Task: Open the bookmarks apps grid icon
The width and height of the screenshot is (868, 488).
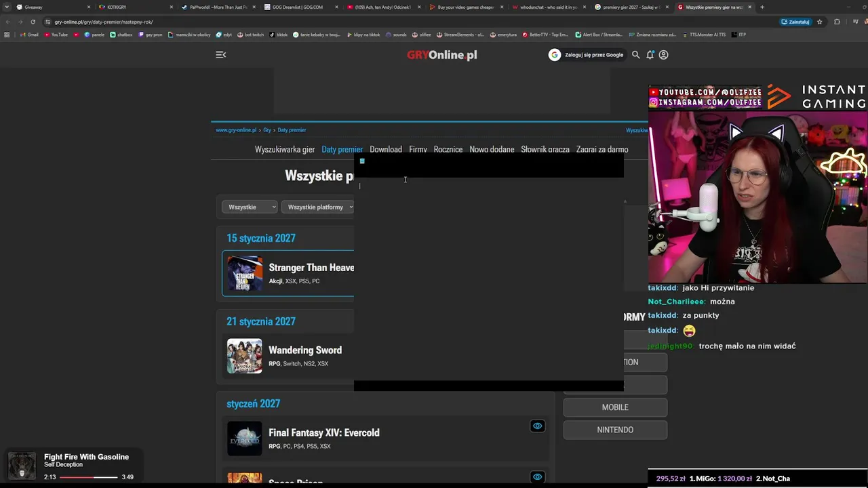Action: click(x=7, y=35)
